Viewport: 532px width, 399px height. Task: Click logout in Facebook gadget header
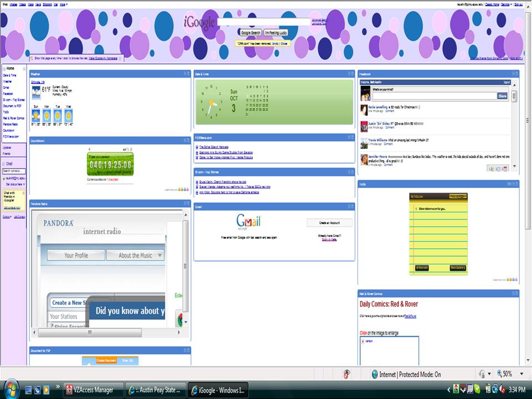click(x=507, y=82)
